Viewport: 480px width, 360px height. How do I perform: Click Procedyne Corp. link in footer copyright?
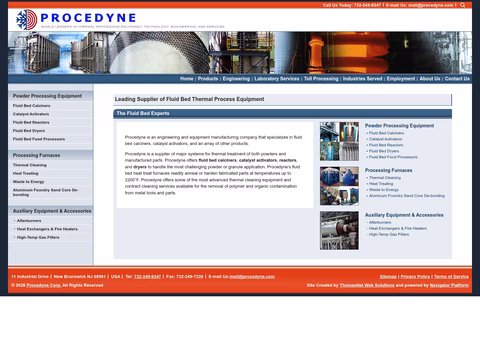point(44,285)
